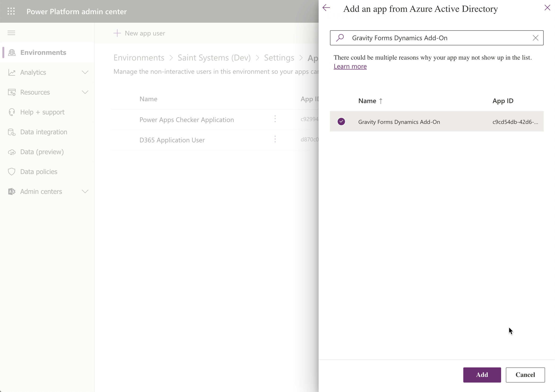This screenshot has width=555, height=392.
Task: Open Help + support page
Action: coord(47,112)
